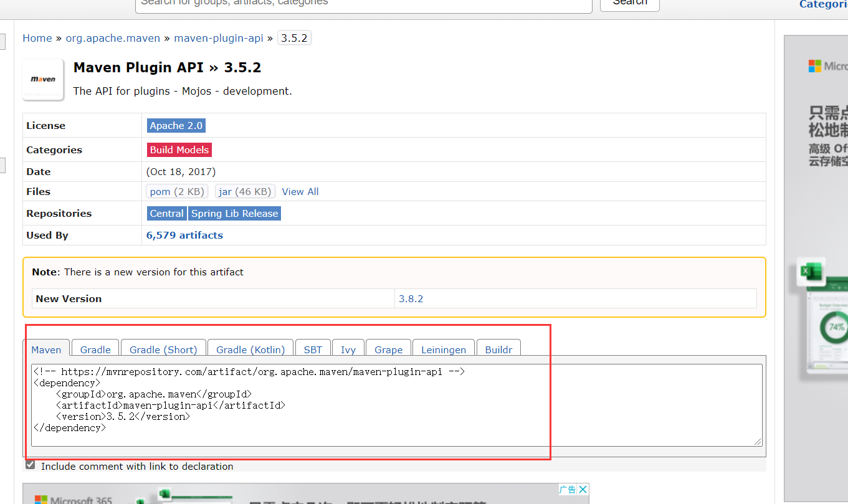Grab the textarea resize handle corner
The width and height of the screenshot is (848, 504).
(x=758, y=441)
